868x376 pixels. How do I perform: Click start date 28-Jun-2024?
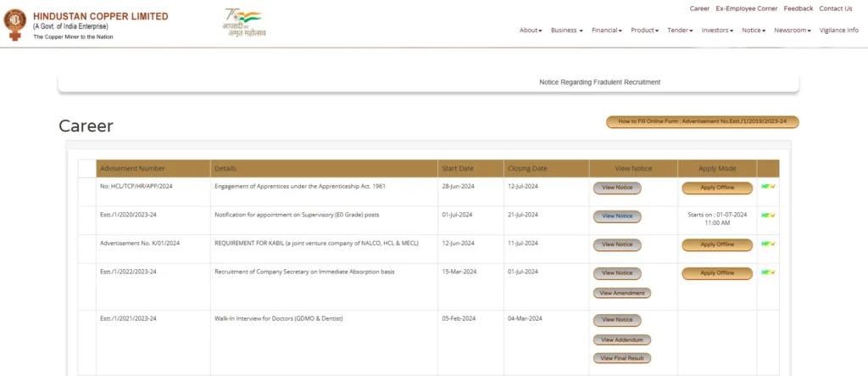click(457, 187)
